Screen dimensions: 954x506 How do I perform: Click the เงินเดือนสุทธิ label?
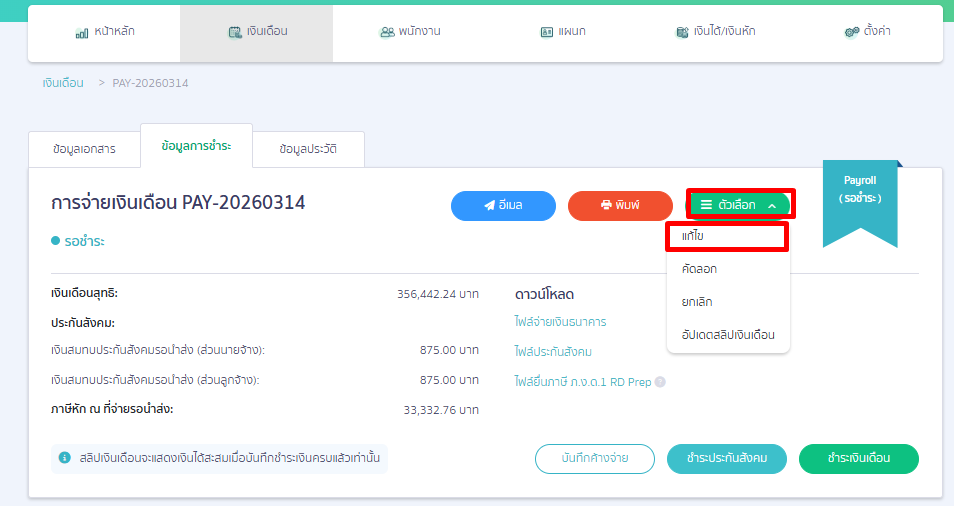click(x=85, y=293)
